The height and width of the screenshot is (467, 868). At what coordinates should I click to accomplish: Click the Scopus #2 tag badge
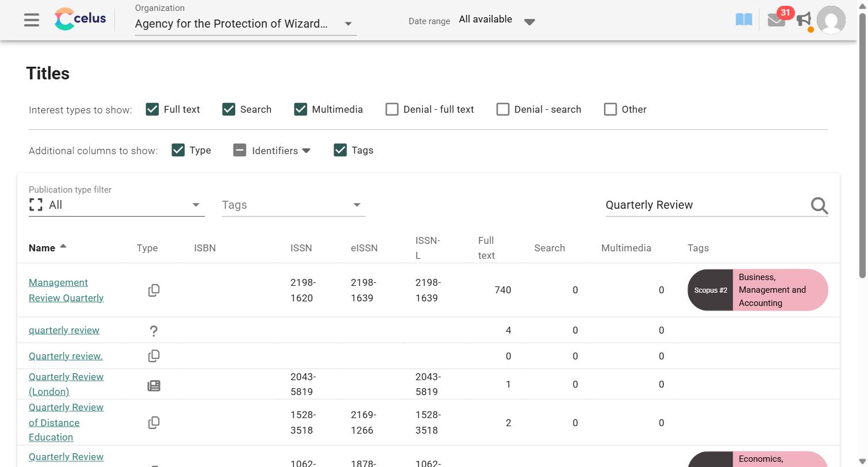point(710,290)
